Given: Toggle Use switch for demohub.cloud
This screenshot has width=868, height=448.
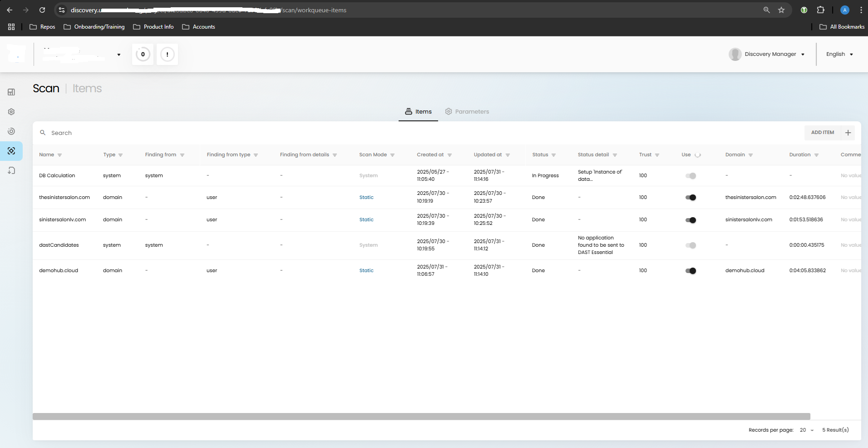Looking at the screenshot, I should [x=690, y=271].
